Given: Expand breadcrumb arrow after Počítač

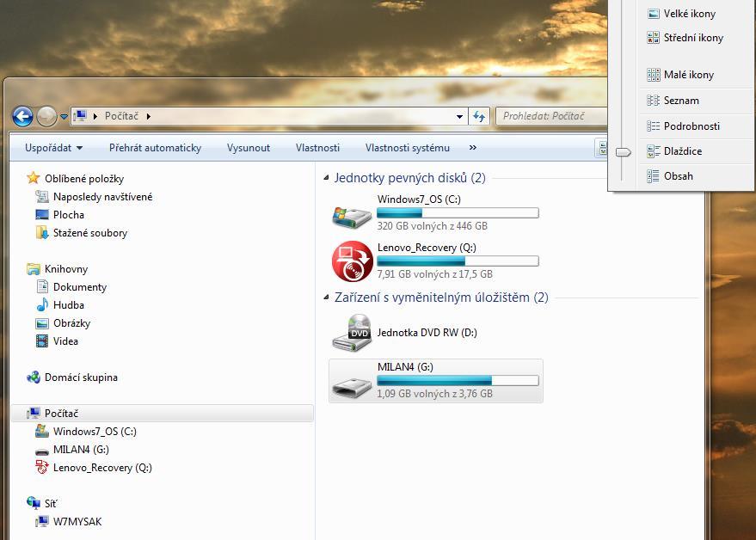Looking at the screenshot, I should pyautogui.click(x=149, y=116).
